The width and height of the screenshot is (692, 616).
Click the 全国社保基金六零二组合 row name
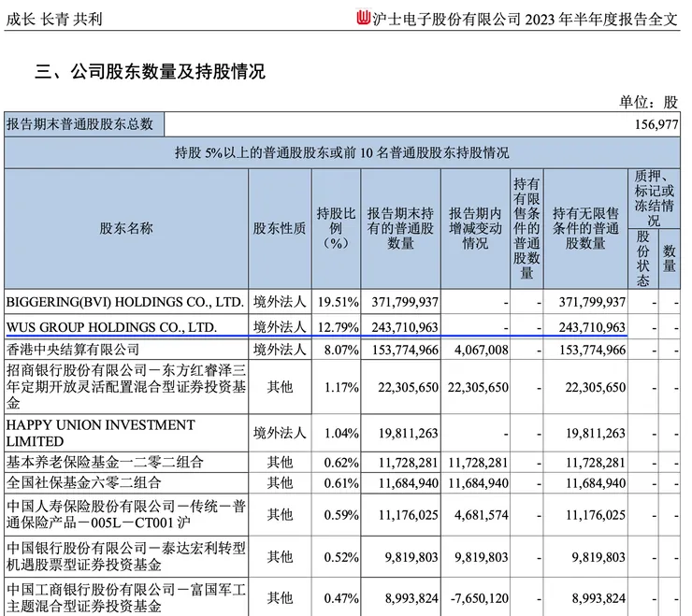[83, 482]
